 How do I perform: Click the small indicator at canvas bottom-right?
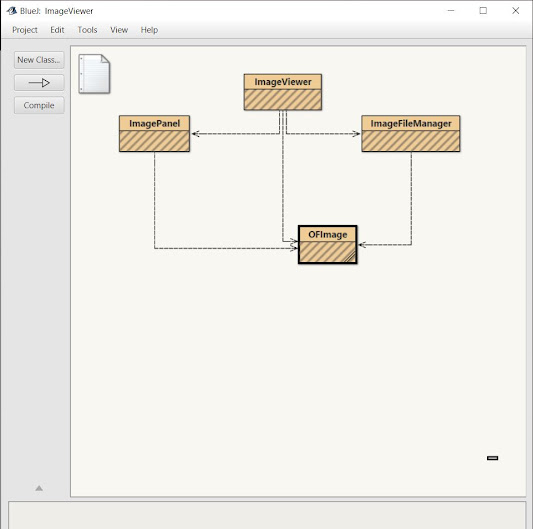pyautogui.click(x=493, y=458)
